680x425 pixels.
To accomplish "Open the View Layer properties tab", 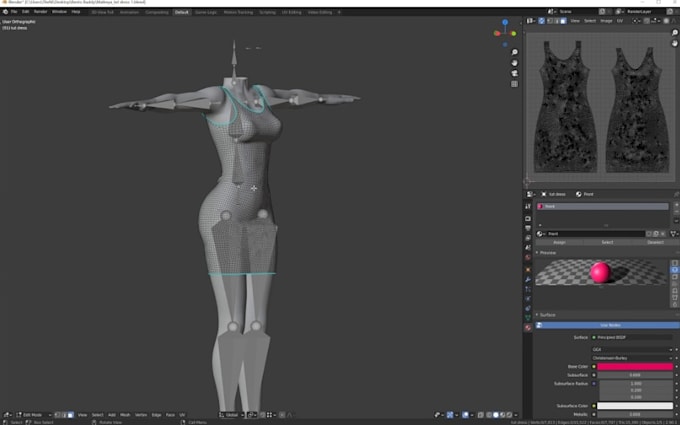I will (528, 238).
